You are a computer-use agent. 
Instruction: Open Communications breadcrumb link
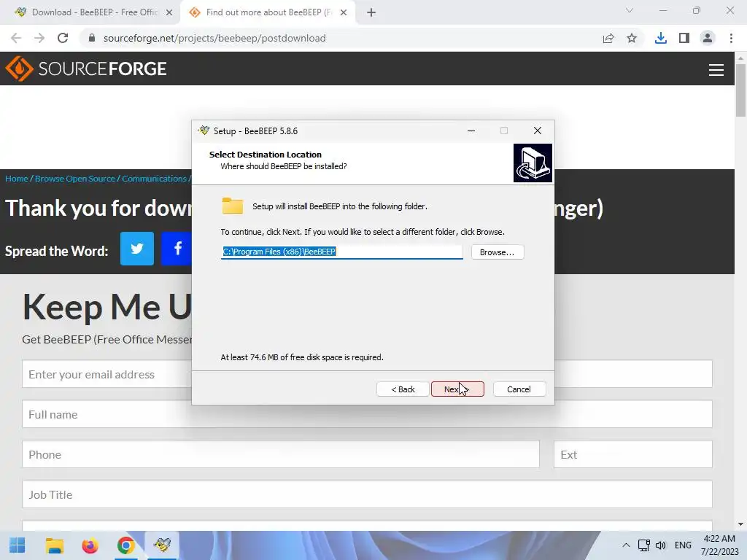155,179
